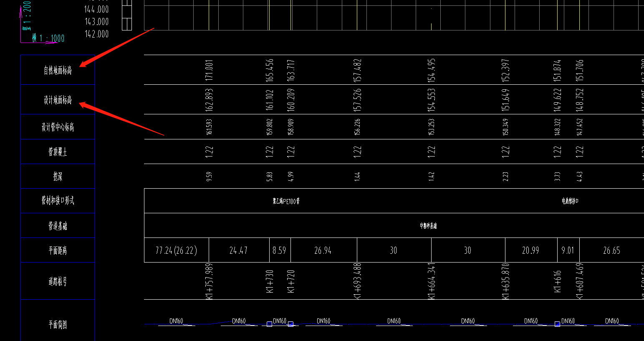Pick design ground elevation 160.209
This screenshot has width=644, height=341.
pos(291,100)
